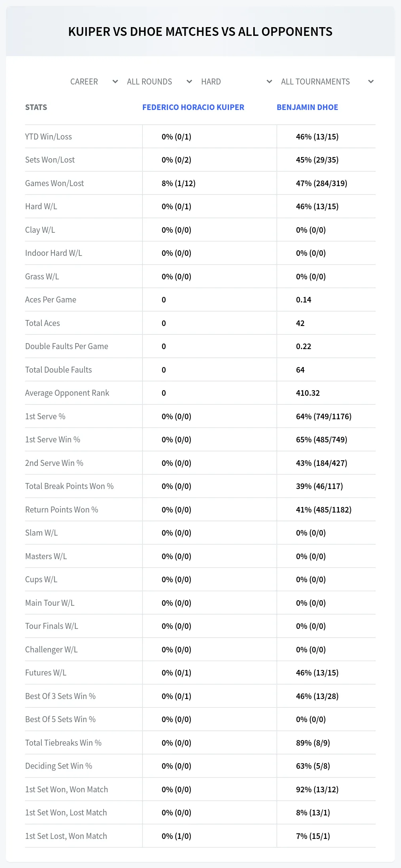Select the 1st Serve % row label
The image size is (401, 868).
tap(45, 416)
